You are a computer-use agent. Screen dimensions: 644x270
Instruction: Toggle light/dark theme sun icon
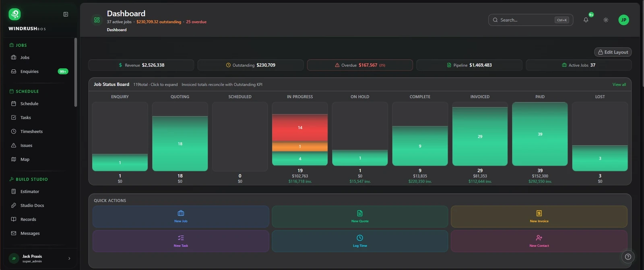tap(606, 20)
